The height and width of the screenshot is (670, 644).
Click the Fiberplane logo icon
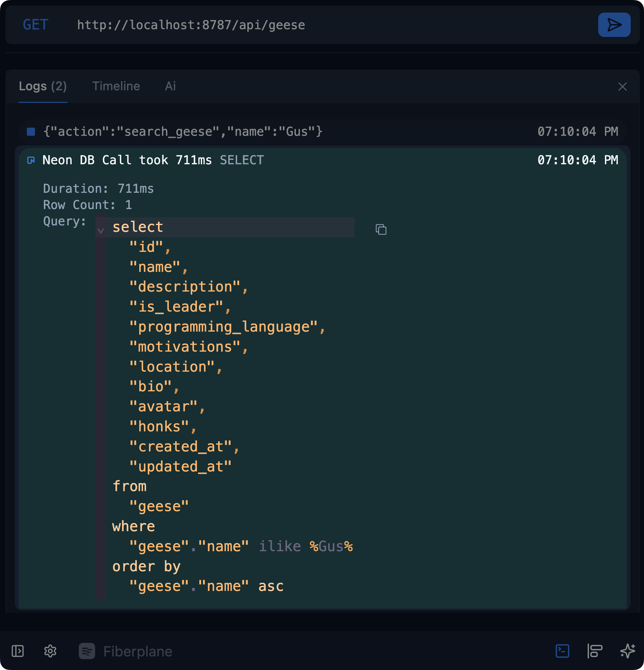(87, 651)
